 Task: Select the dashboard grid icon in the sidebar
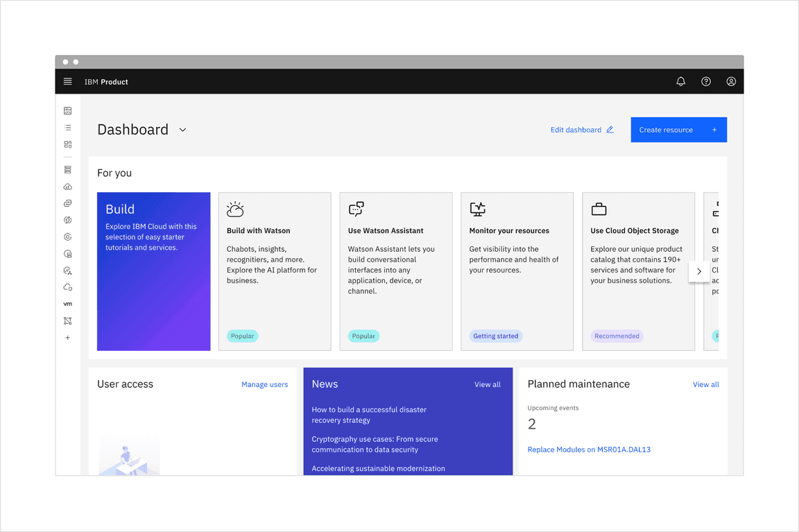67,110
